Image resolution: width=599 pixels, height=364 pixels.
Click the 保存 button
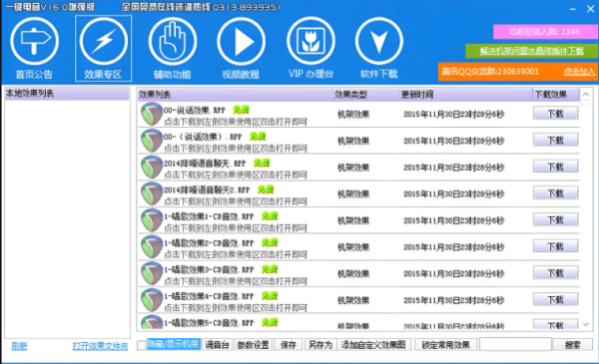[289, 345]
